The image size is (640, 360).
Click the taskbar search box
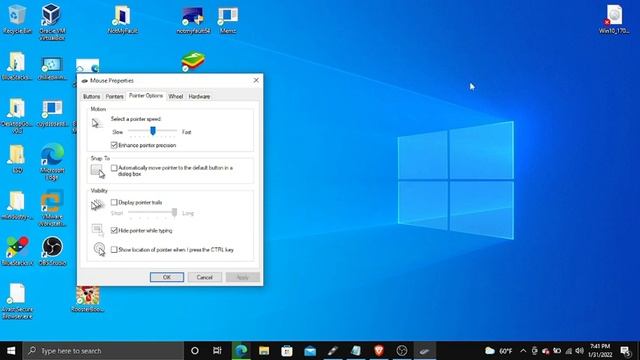pos(103,351)
